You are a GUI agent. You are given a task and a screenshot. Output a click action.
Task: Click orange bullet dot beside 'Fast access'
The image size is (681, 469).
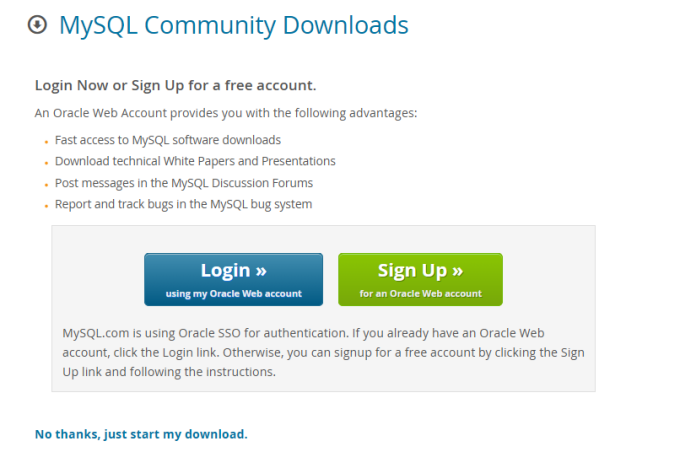tap(46, 142)
